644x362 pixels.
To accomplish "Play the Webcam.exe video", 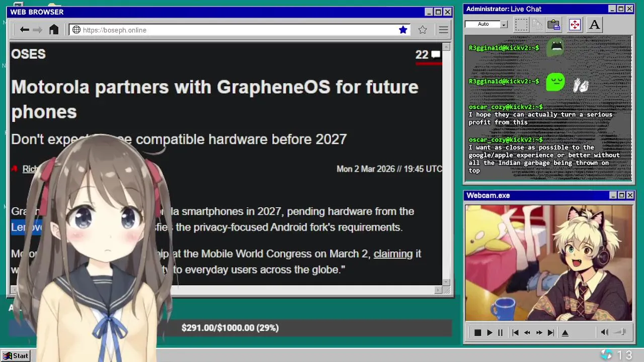I will click(489, 332).
